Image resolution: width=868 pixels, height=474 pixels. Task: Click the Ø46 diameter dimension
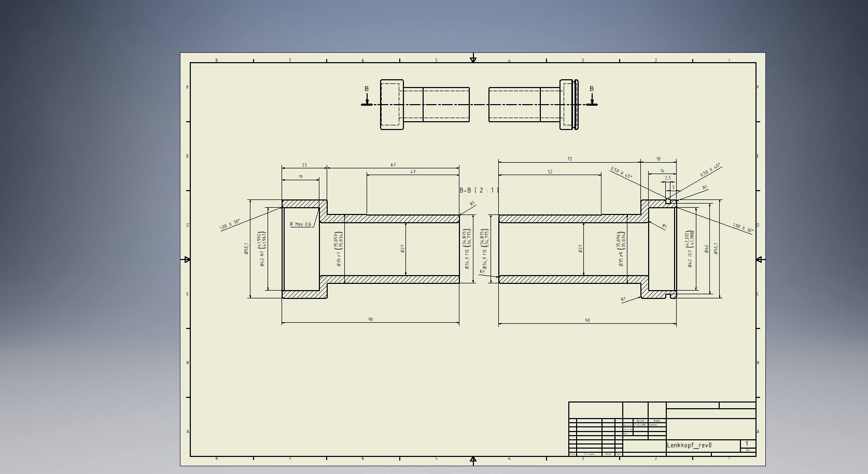[706, 249]
